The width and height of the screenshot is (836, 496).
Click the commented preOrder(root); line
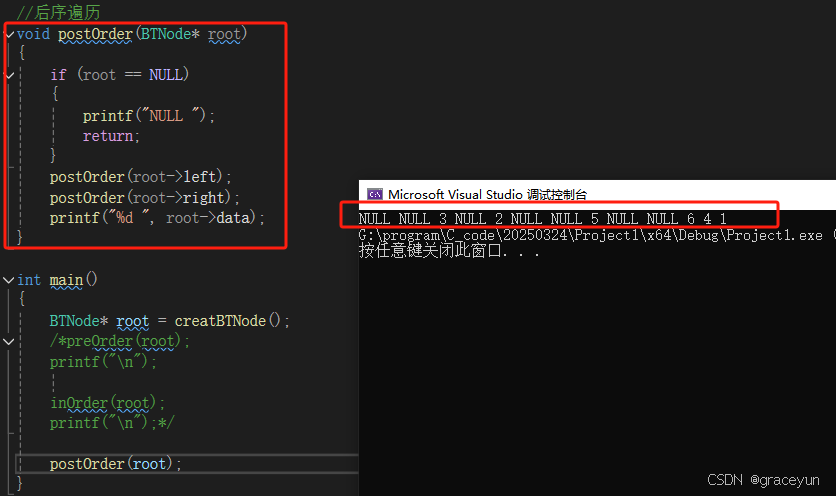[119, 341]
